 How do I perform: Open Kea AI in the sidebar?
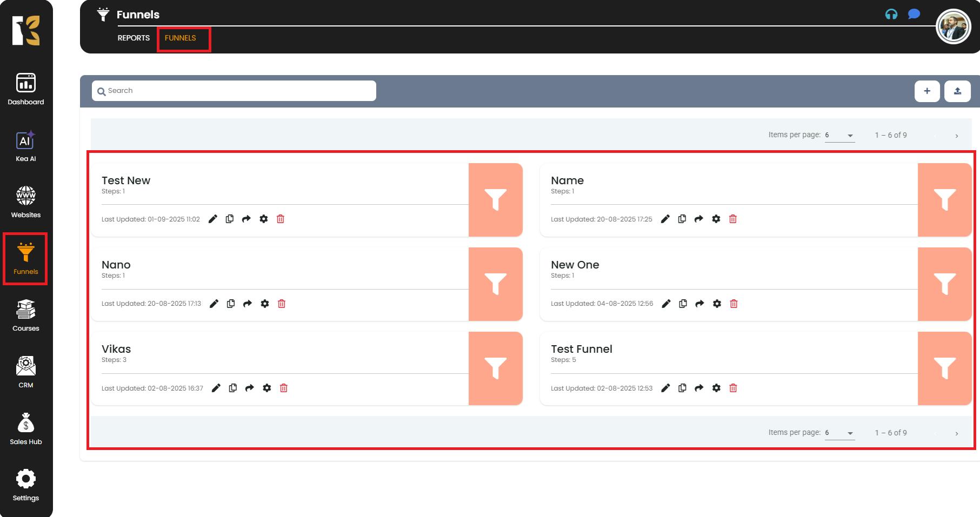(x=26, y=146)
